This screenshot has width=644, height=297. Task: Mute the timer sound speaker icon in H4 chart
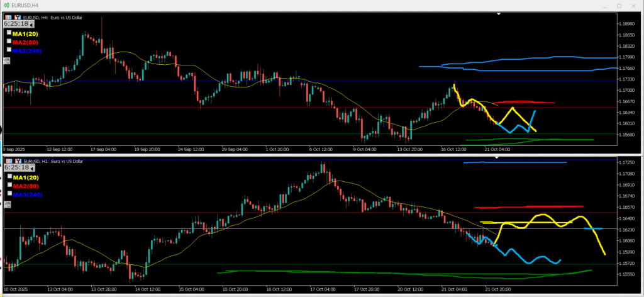tap(32, 25)
